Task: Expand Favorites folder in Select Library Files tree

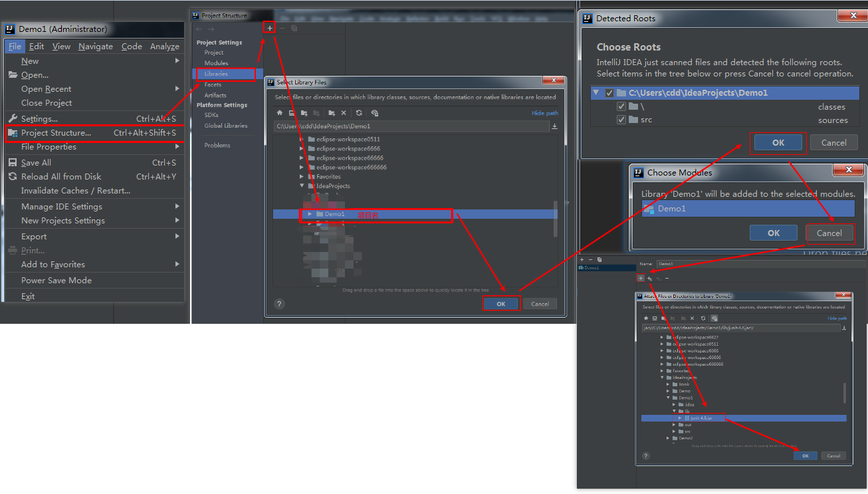Action: point(302,177)
